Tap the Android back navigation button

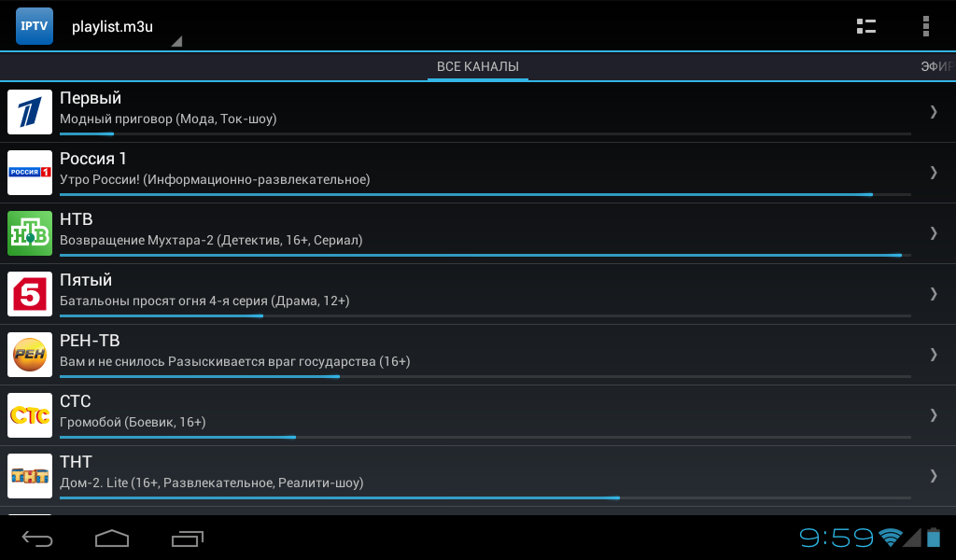[x=37, y=539]
